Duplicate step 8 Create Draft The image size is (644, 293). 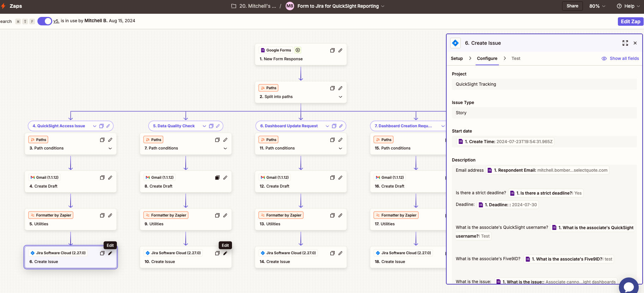217,178
